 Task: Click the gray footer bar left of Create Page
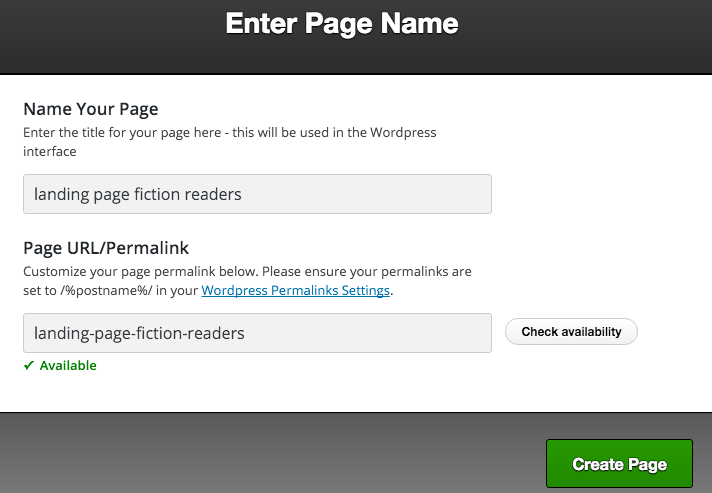(x=272, y=454)
